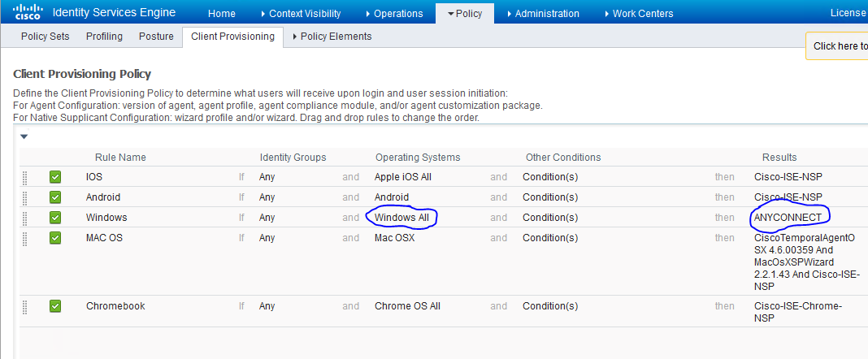
Task: Click 'Android' operating system cell
Action: tap(392, 197)
